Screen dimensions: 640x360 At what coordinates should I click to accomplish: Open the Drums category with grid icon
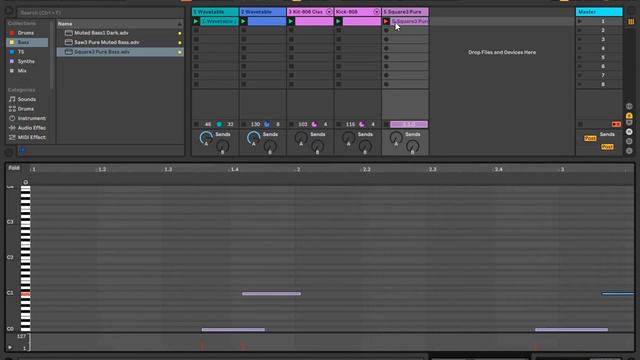(x=26, y=109)
